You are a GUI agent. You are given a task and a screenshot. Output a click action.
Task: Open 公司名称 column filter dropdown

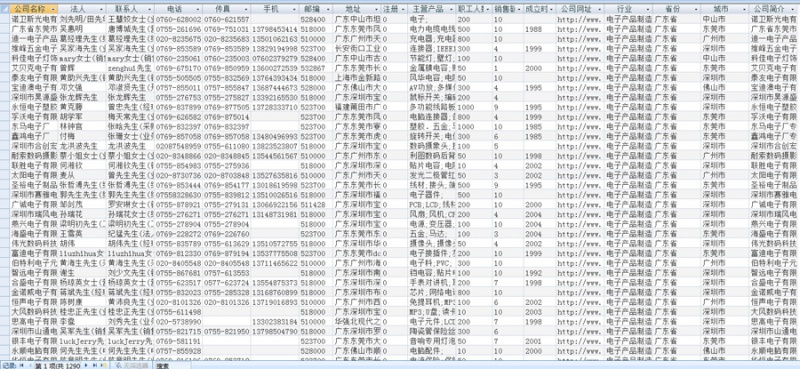(x=54, y=9)
